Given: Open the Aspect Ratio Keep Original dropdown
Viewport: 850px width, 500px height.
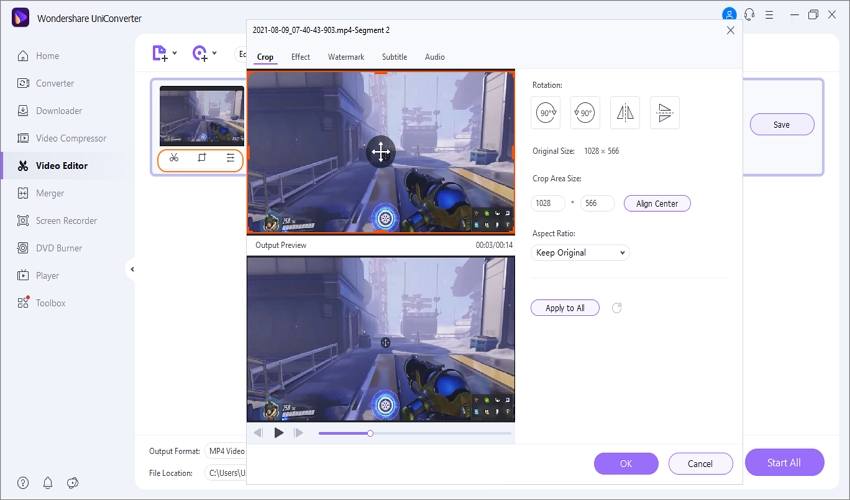Looking at the screenshot, I should (x=580, y=253).
